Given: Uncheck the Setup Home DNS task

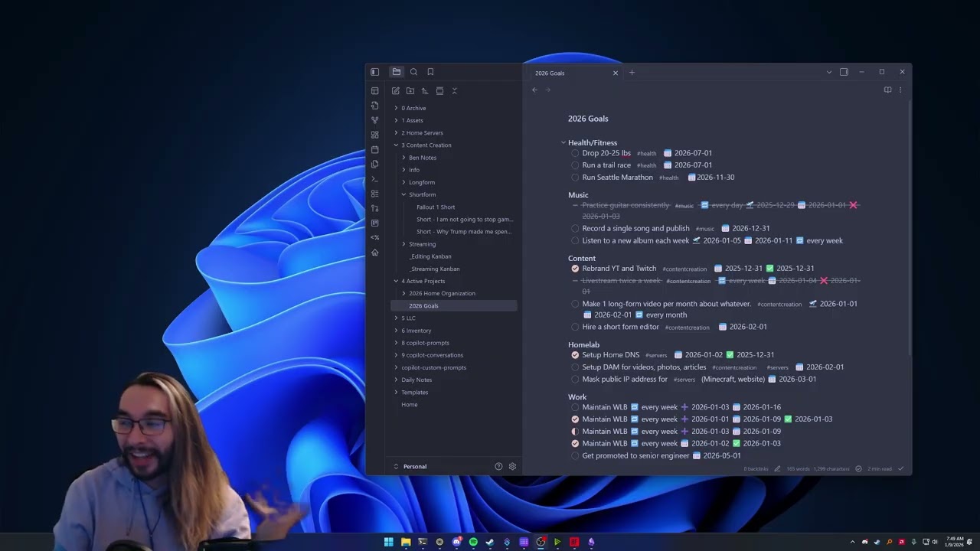Looking at the screenshot, I should (575, 355).
